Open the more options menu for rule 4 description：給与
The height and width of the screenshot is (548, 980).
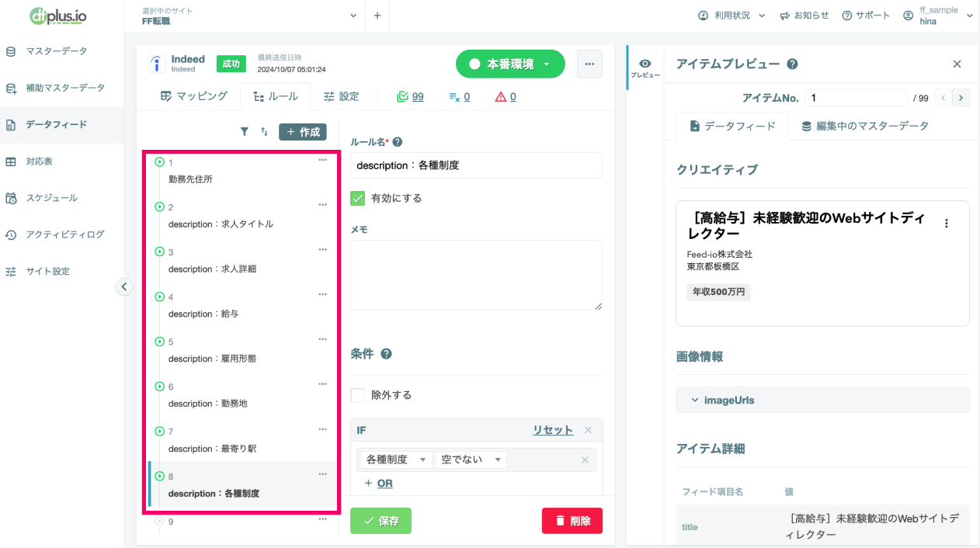(323, 294)
